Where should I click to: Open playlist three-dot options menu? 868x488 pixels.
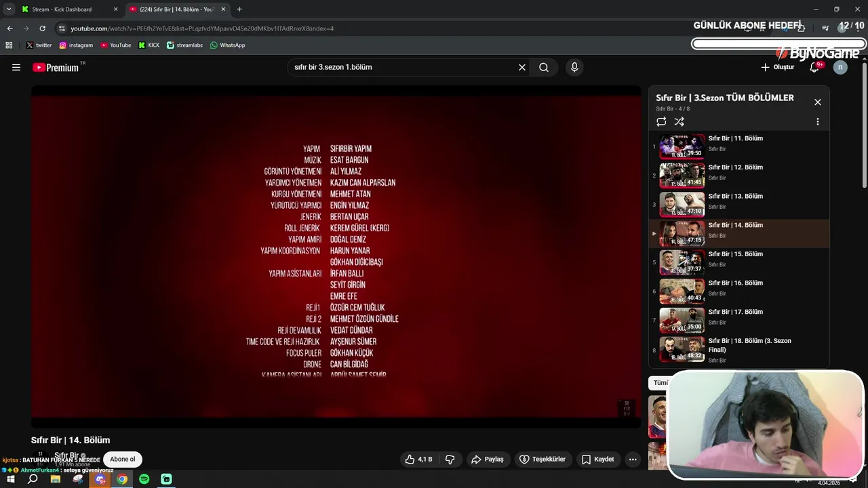pos(817,121)
